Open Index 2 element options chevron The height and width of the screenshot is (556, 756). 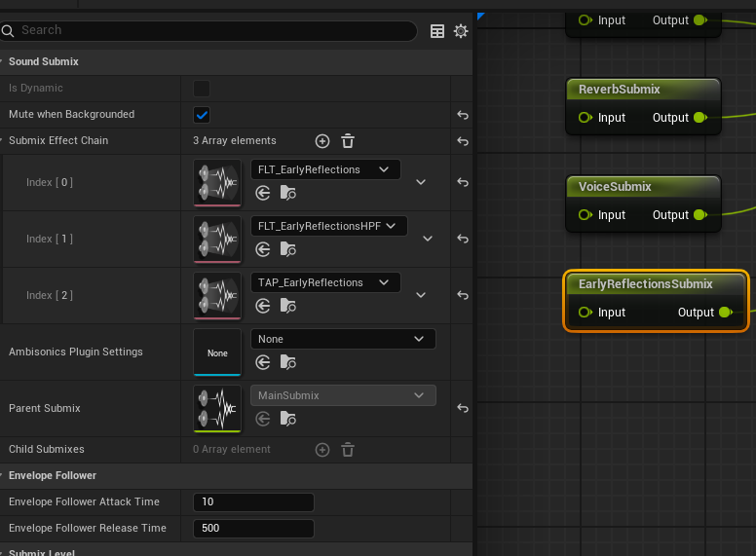[421, 295]
